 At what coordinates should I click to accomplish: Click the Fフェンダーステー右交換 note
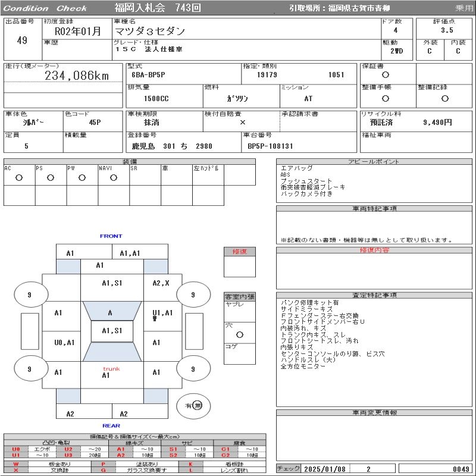[320, 315]
